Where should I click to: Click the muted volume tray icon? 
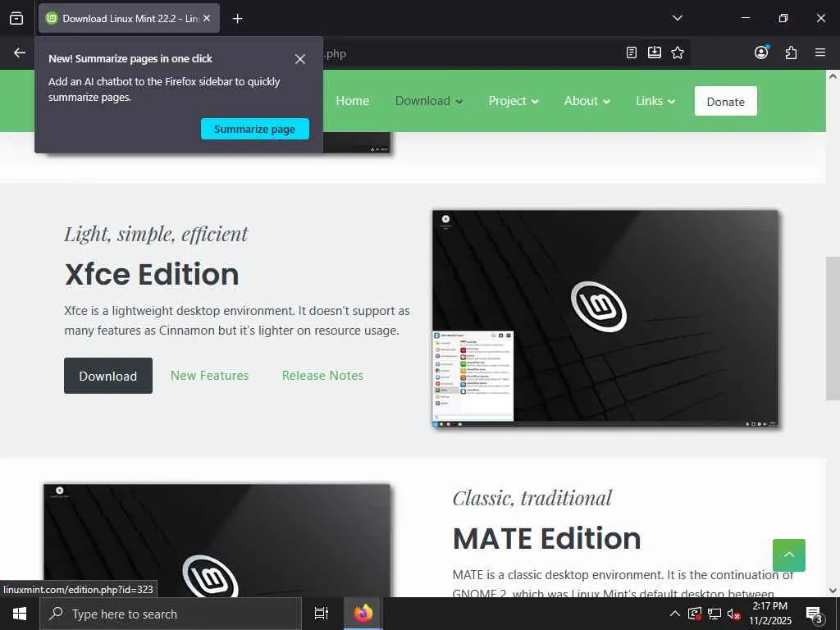pyautogui.click(x=733, y=614)
